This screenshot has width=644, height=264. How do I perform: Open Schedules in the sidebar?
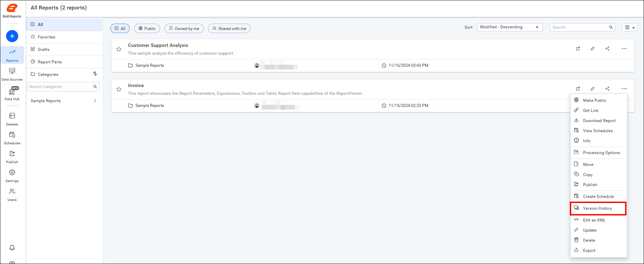(x=12, y=138)
